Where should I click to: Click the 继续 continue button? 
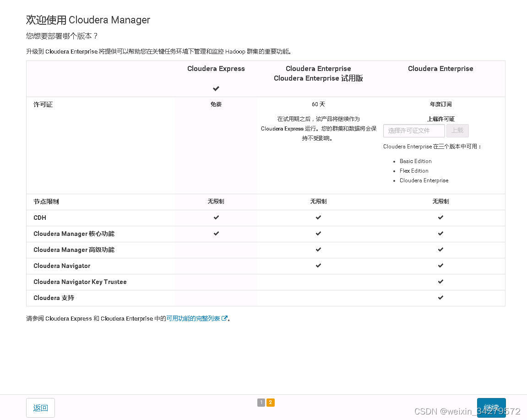click(x=491, y=408)
